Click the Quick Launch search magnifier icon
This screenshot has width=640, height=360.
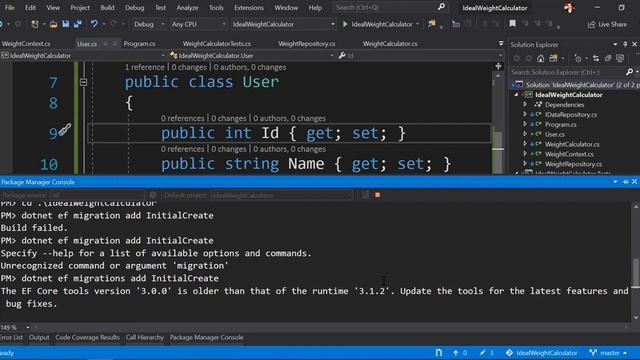[441, 7]
